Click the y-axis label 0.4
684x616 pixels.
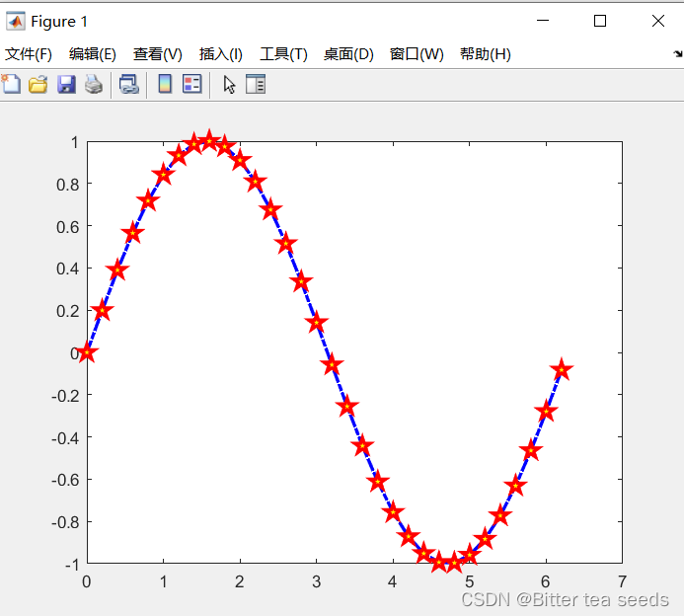pos(68,269)
